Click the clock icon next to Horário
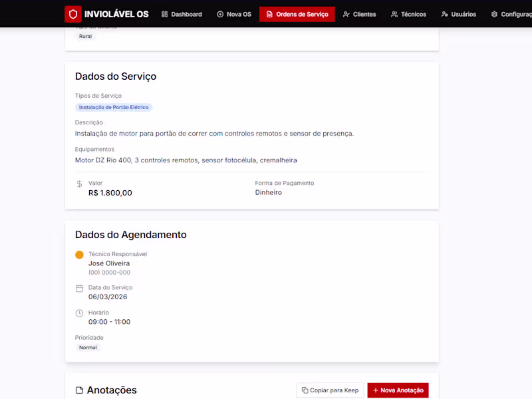 coord(79,313)
